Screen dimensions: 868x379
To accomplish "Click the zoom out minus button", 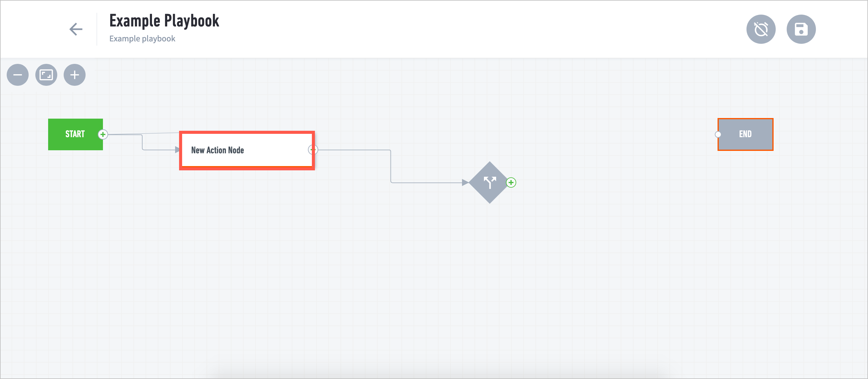I will 18,75.
